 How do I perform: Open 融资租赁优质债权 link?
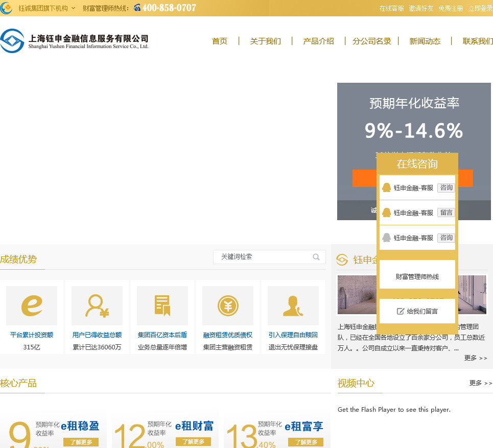(x=228, y=335)
